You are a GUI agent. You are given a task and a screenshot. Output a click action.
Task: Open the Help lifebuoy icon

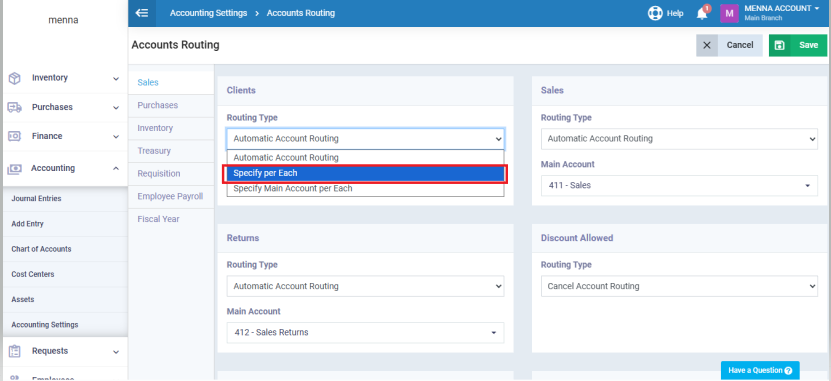pos(655,13)
